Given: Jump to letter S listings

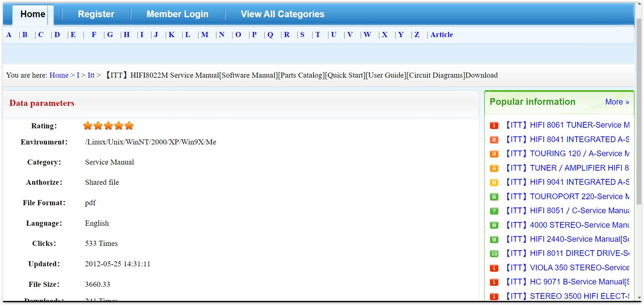Looking at the screenshot, I should coord(302,35).
